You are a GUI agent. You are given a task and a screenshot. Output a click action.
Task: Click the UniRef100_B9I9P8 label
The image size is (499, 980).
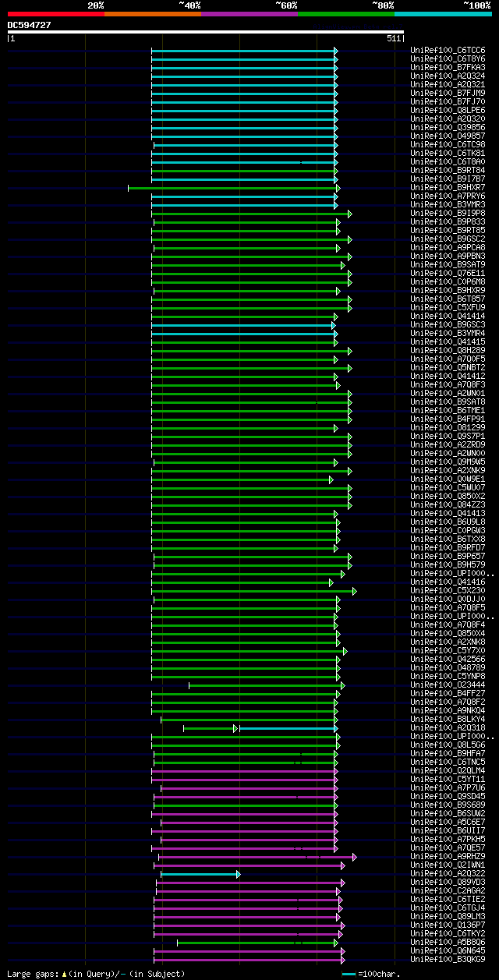pos(448,213)
